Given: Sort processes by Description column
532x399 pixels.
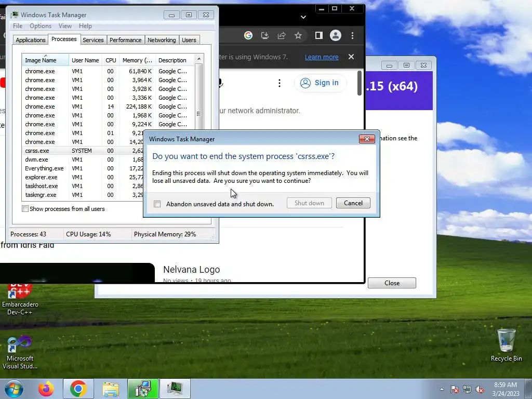Looking at the screenshot, I should (x=175, y=60).
